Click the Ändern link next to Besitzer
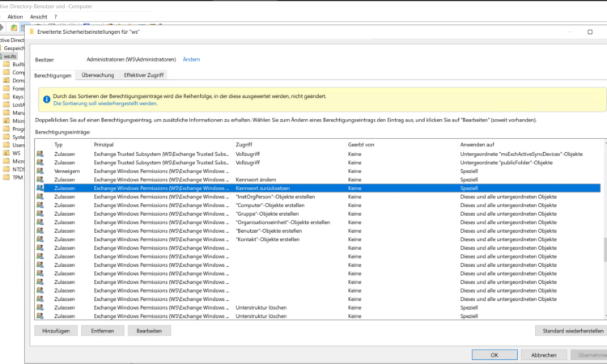607x364 pixels. click(x=191, y=59)
